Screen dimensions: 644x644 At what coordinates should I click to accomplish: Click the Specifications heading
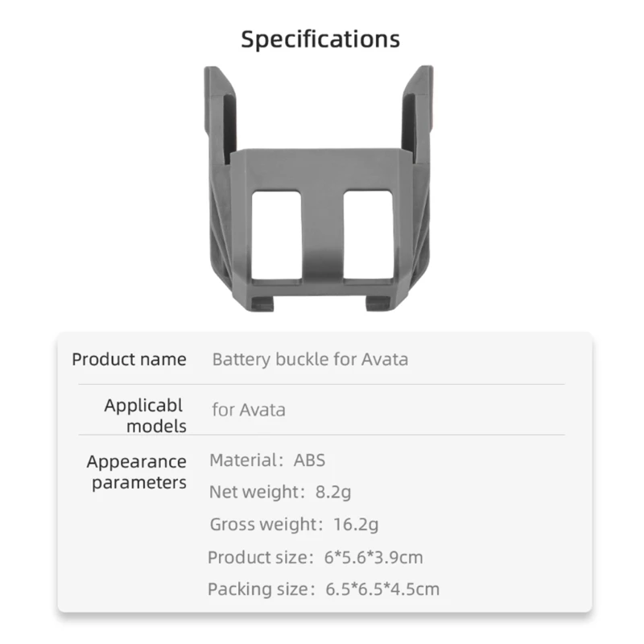[x=320, y=39]
